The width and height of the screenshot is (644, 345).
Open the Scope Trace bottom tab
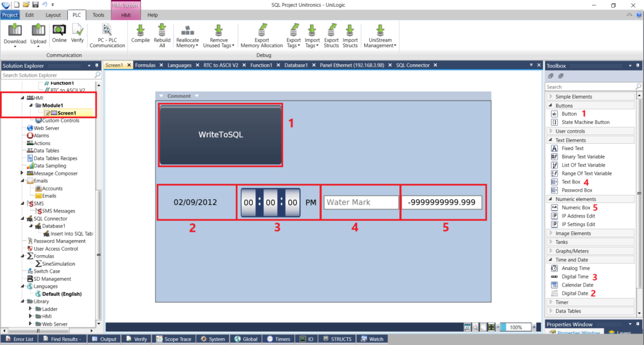[x=174, y=339]
